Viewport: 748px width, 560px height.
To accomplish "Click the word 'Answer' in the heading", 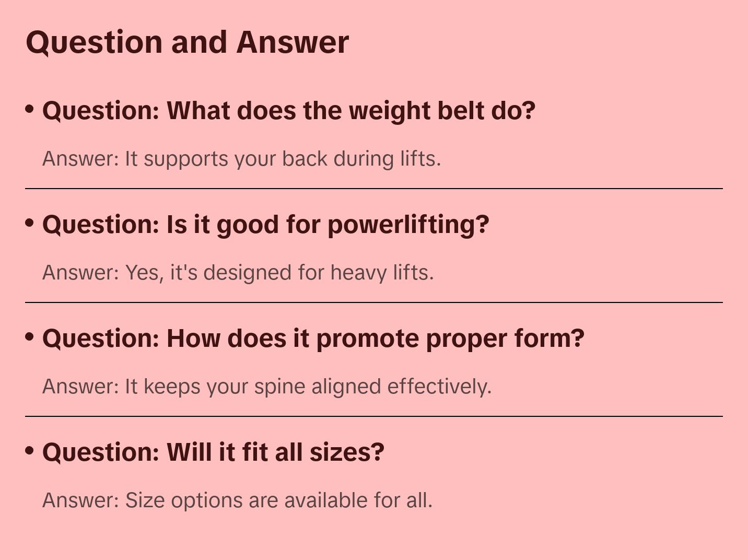I will click(293, 42).
